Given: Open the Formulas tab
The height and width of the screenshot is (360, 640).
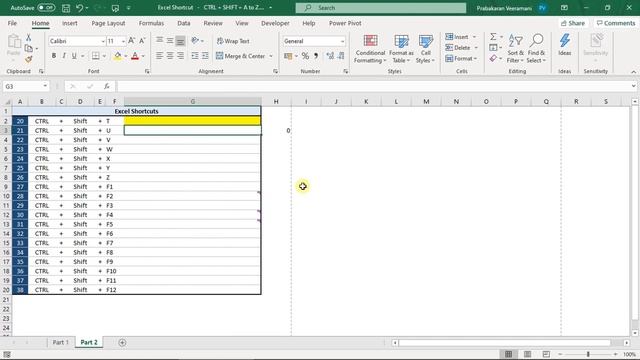Looking at the screenshot, I should [x=151, y=23].
